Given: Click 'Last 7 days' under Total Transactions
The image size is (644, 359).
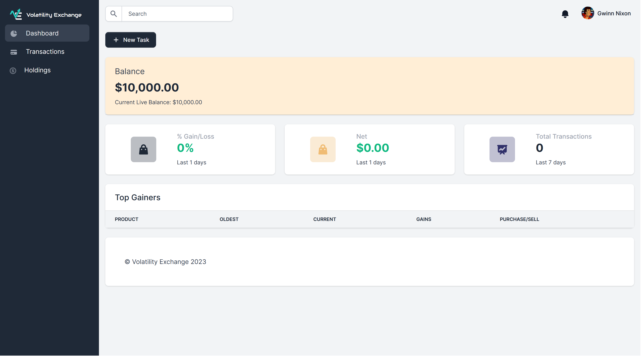Looking at the screenshot, I should (x=553, y=163).
